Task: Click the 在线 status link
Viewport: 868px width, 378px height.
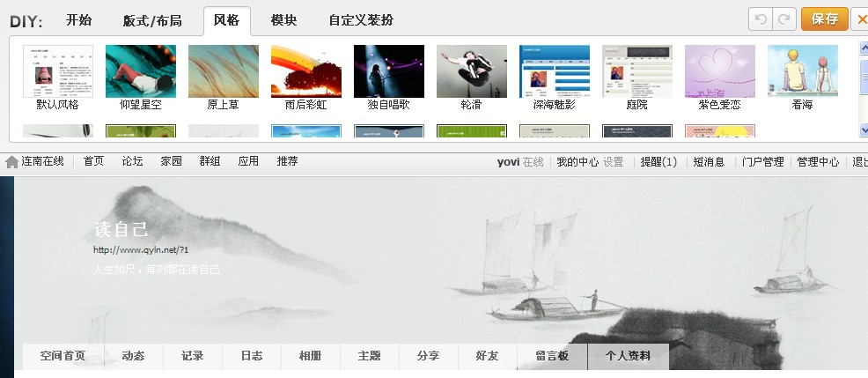Action: pyautogui.click(x=533, y=162)
